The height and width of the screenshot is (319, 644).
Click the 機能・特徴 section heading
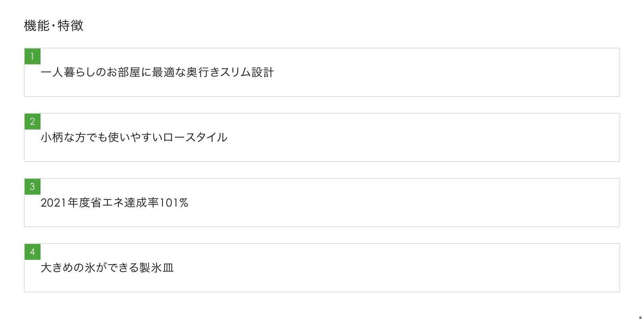(x=54, y=26)
